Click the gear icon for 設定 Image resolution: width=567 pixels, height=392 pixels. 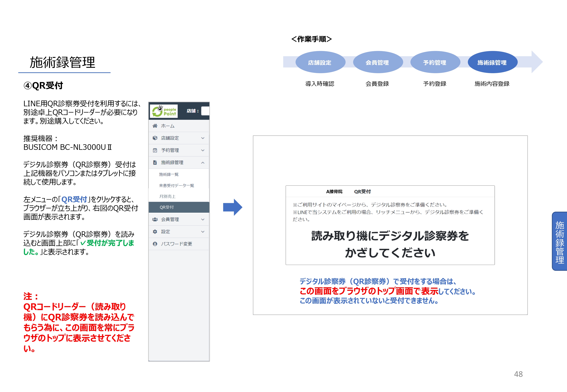pos(155,232)
